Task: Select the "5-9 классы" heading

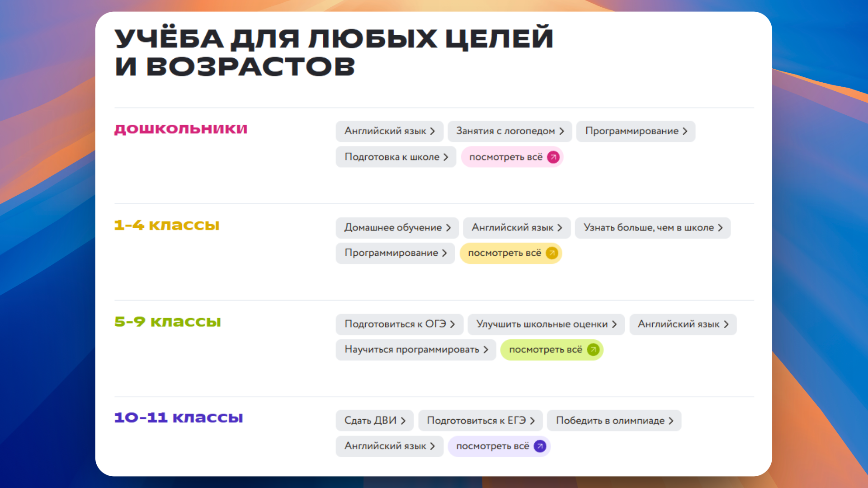Action: tap(167, 321)
